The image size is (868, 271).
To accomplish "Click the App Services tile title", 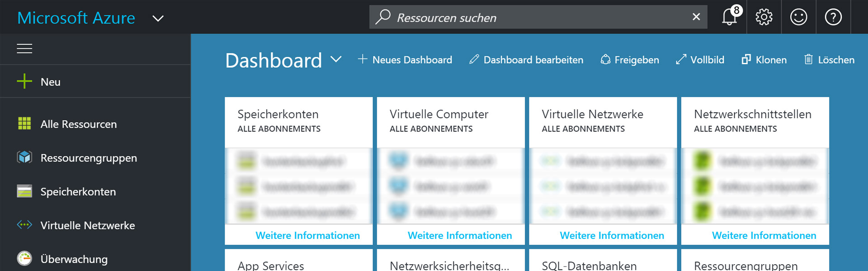I will pos(271,266).
